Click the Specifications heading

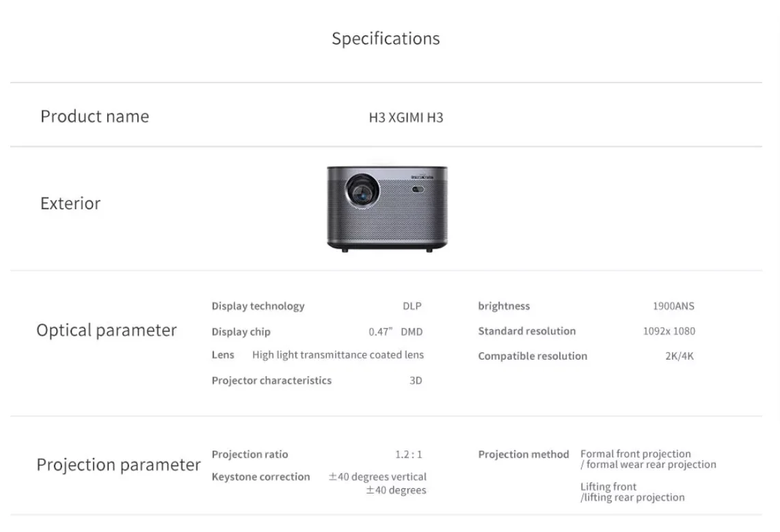(x=386, y=38)
